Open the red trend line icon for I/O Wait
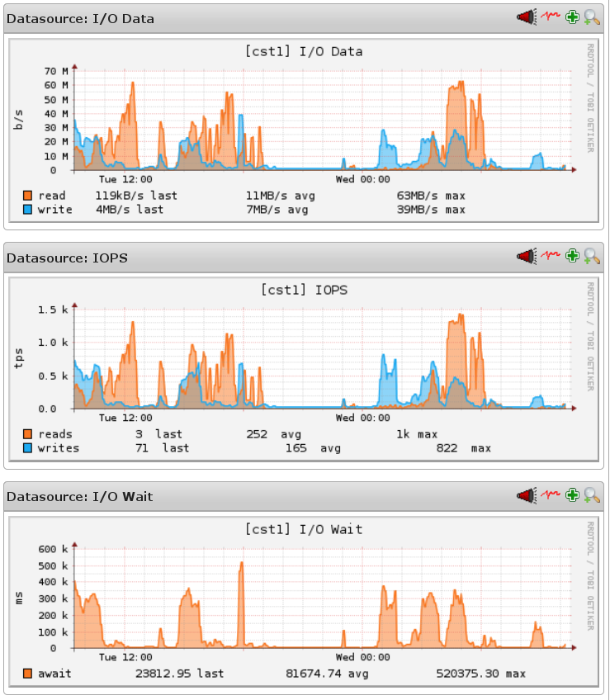This screenshot has height=700, width=610. [550, 495]
